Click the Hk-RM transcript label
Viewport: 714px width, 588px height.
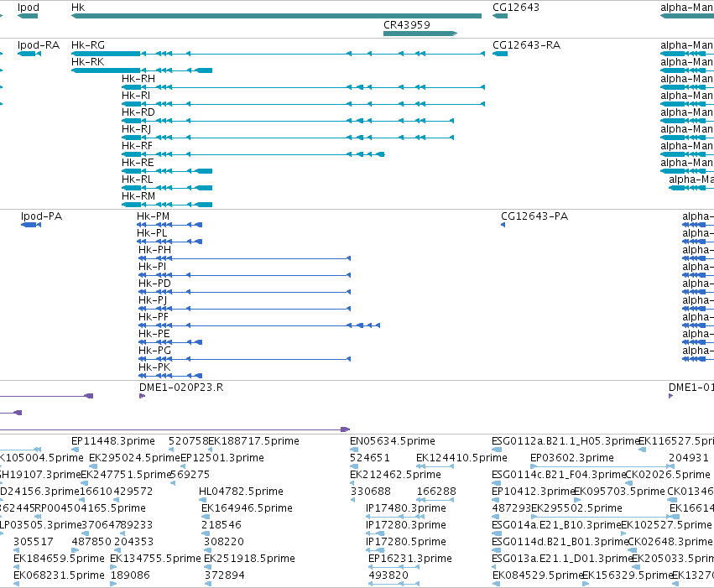138,196
